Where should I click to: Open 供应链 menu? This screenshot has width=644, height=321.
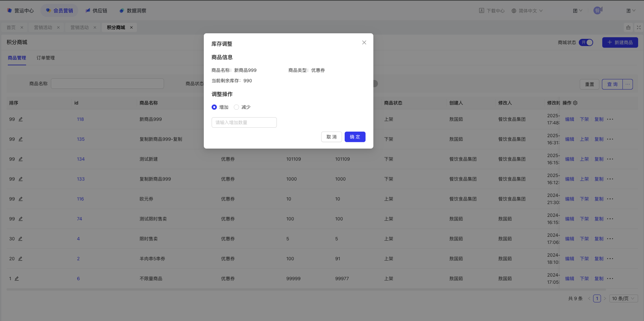[x=96, y=11]
